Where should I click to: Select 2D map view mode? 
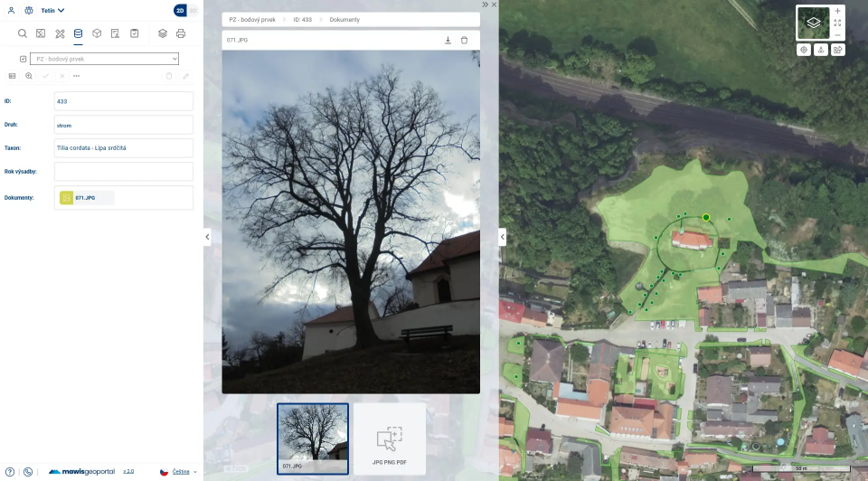click(180, 11)
